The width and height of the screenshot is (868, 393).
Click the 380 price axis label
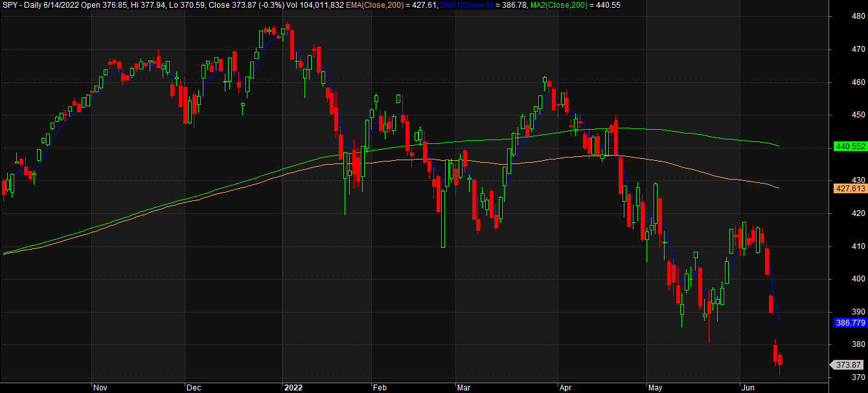click(x=859, y=344)
